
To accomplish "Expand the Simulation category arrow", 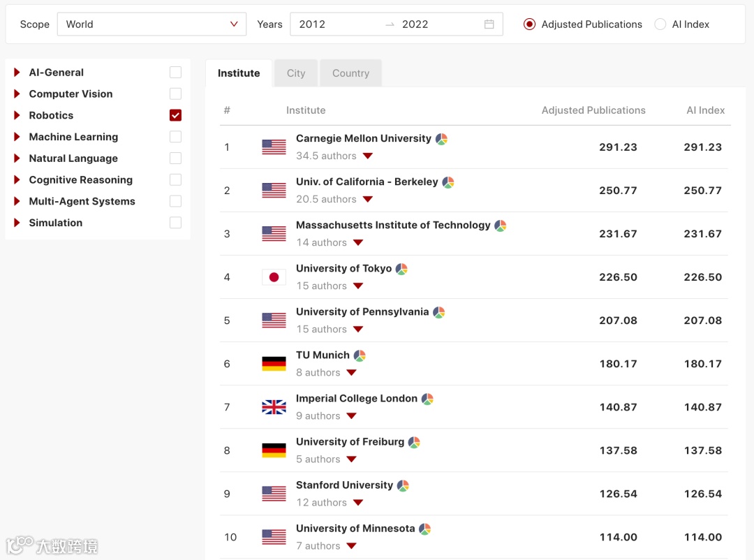I will coord(17,223).
